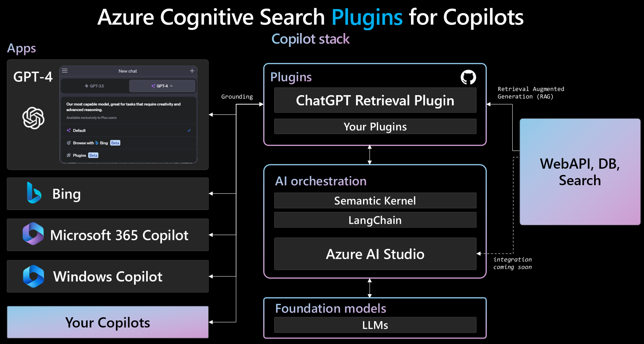644x344 pixels.
Task: Click the Beta badge beside Bing
Action: point(115,143)
